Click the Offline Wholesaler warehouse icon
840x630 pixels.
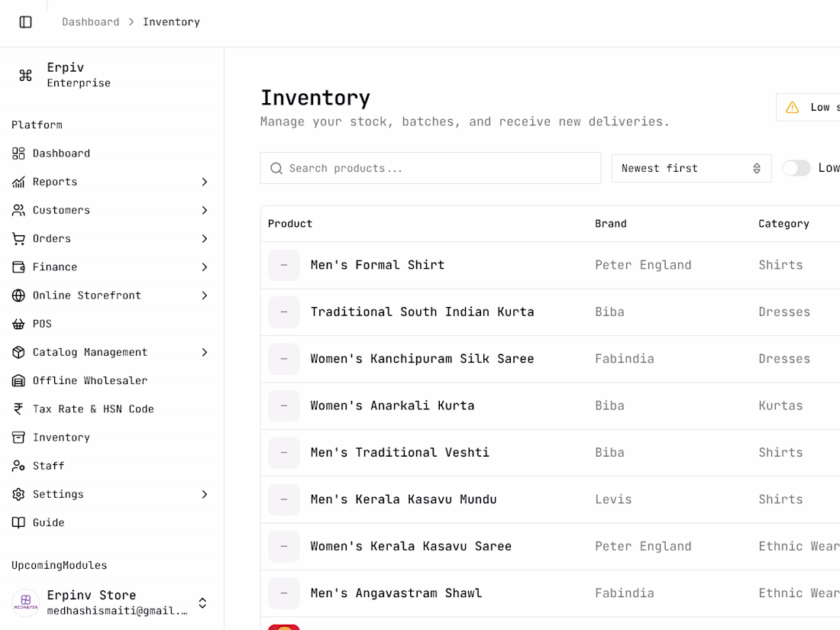click(x=18, y=380)
